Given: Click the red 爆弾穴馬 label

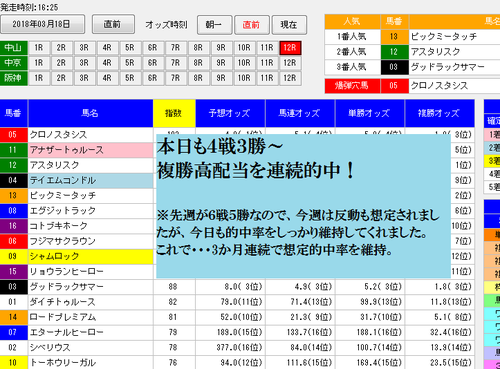Looking at the screenshot, I should pyautogui.click(x=352, y=86).
